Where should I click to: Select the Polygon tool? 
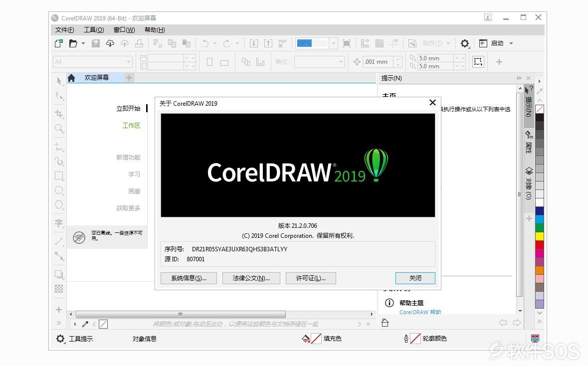coord(59,205)
